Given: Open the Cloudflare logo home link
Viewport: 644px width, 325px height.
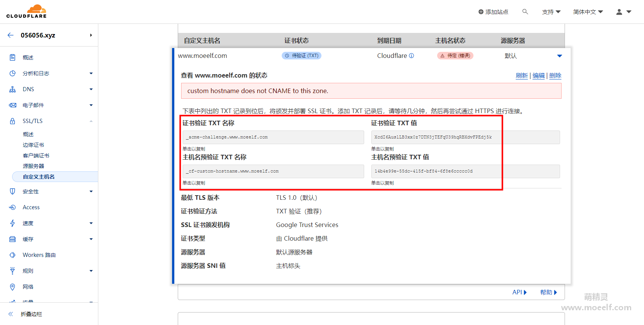Looking at the screenshot, I should (26, 11).
